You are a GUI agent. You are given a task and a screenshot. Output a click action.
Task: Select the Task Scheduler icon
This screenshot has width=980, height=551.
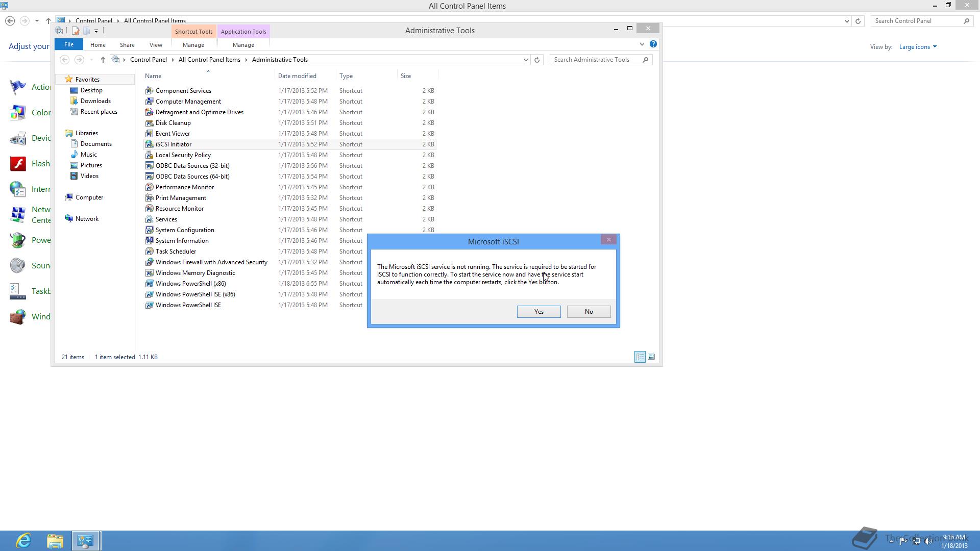(x=149, y=252)
